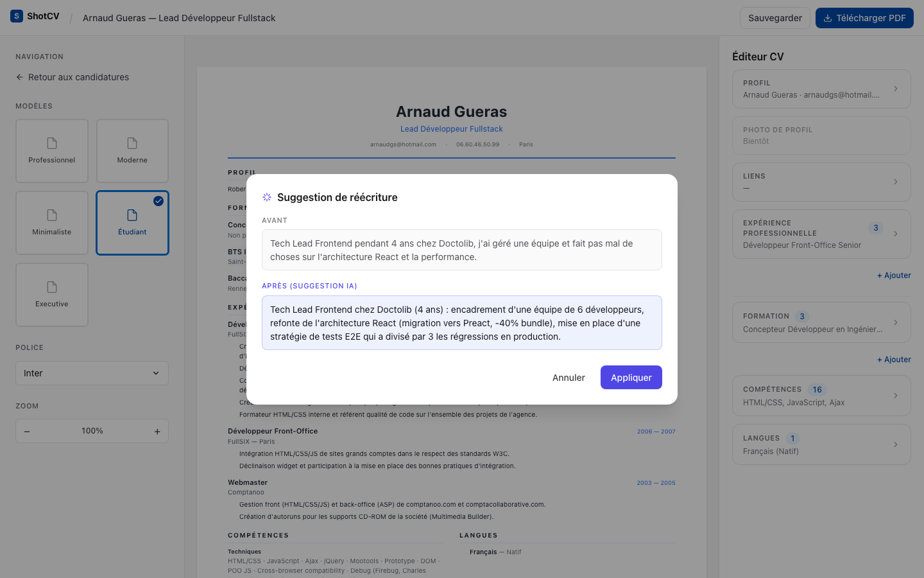Click the Formation count badge 3
Image resolution: width=924 pixels, height=578 pixels.
pos(802,317)
